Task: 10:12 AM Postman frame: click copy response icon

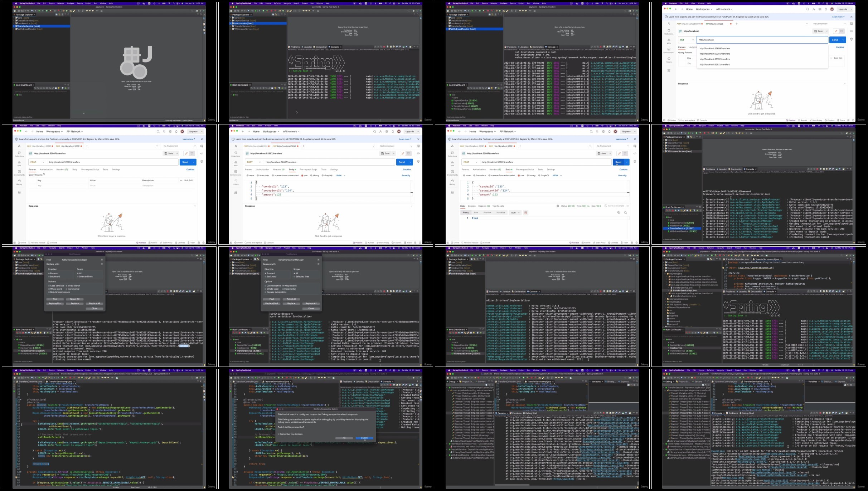Action: tap(619, 212)
